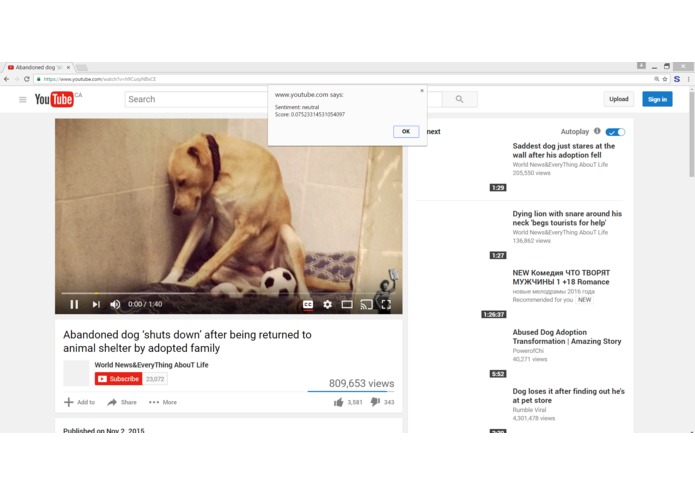Click the channel avatar thumbnail
695x494 pixels.
pyautogui.click(x=76, y=373)
